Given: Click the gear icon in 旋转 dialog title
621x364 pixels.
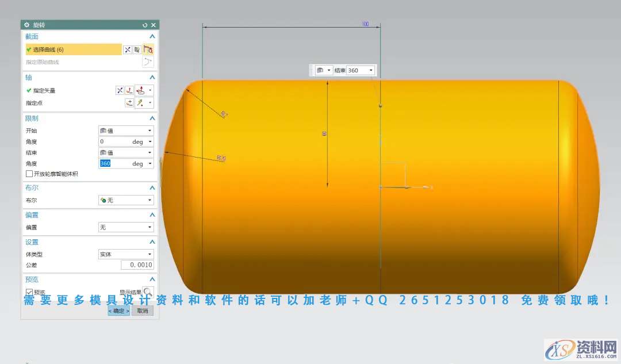Looking at the screenshot, I should (x=26, y=25).
